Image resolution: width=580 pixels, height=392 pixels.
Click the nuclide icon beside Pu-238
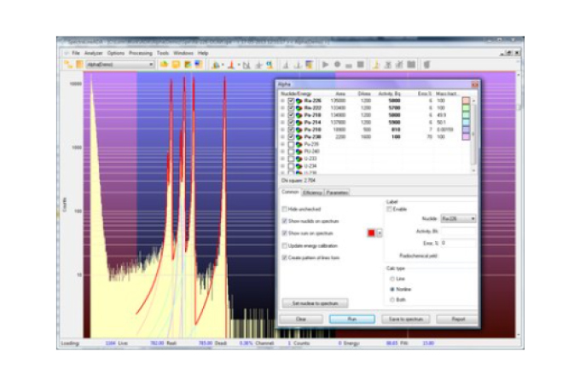pyautogui.click(x=299, y=136)
